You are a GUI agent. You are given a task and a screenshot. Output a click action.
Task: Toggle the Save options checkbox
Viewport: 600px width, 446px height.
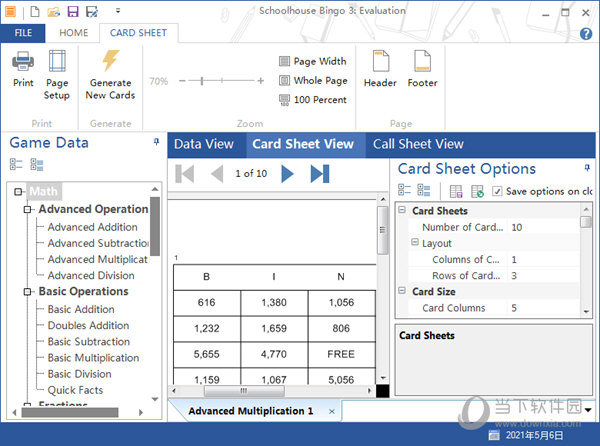click(x=497, y=191)
